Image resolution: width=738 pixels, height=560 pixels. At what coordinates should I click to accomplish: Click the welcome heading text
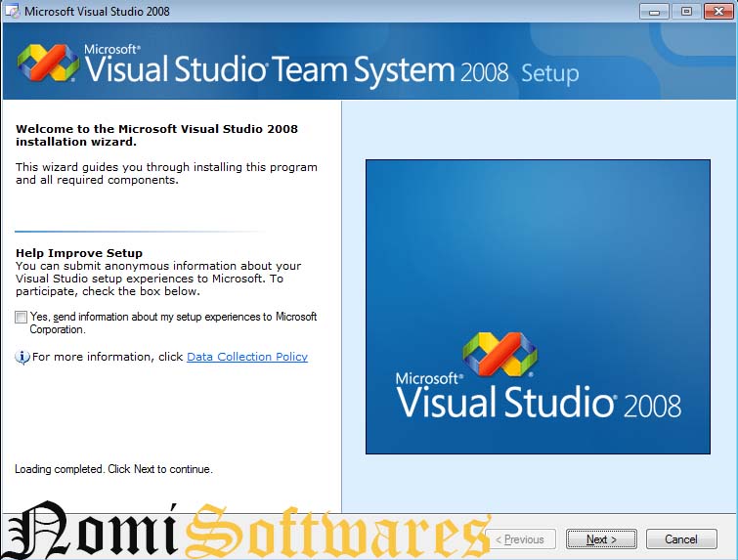click(x=156, y=136)
